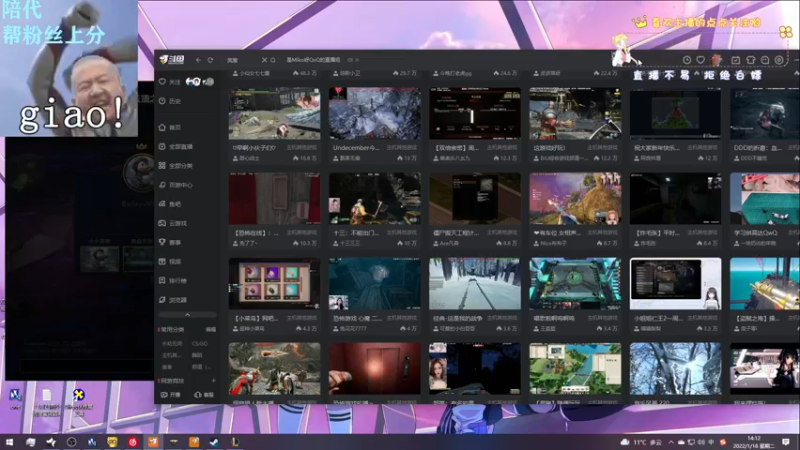Open the 恐怖游戏 心魔 stream thumbnail
Viewport: 800px width, 450px height.
click(375, 284)
